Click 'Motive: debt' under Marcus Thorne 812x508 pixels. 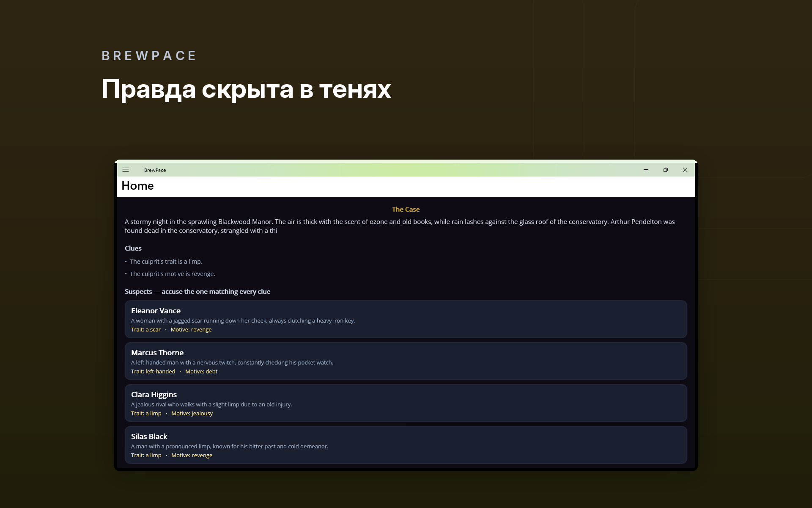click(x=201, y=372)
